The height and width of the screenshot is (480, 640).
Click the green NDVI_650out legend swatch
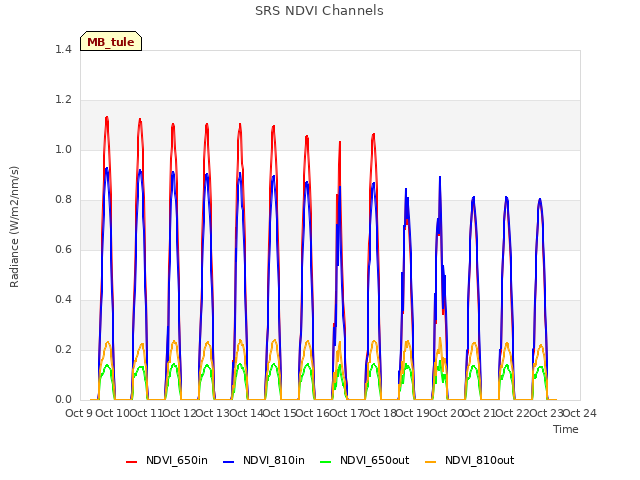[x=325, y=462]
